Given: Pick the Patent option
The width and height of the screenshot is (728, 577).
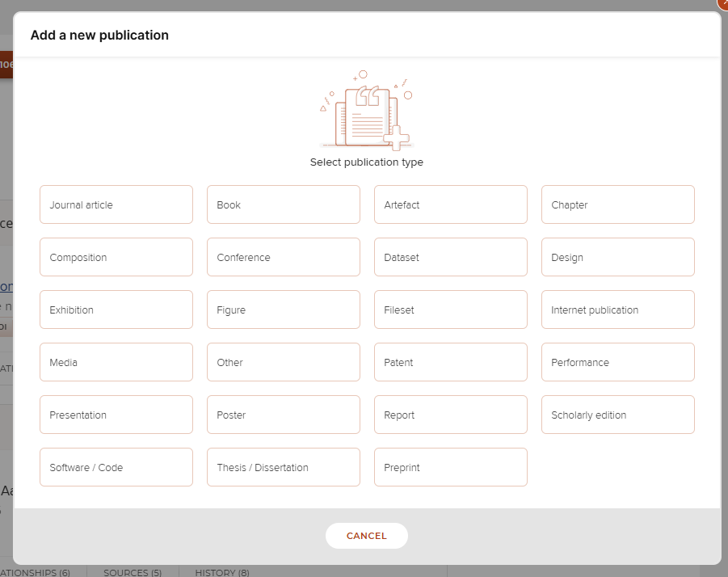Looking at the screenshot, I should click(x=450, y=362).
